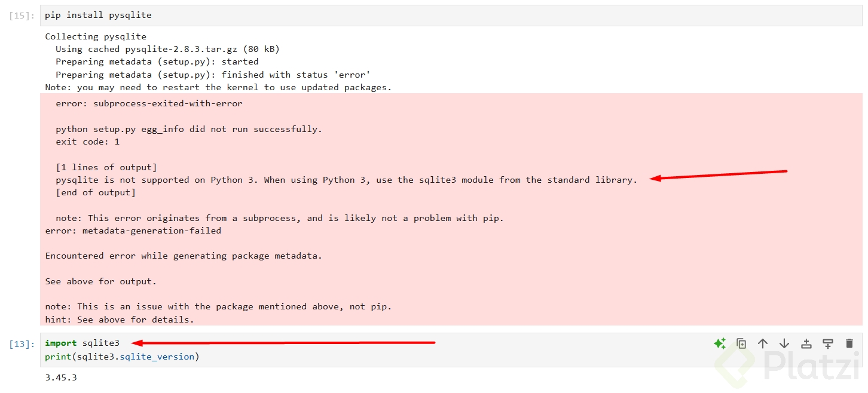The image size is (868, 393).
Task: Duplicate the import sqlite3 cell
Action: click(x=741, y=343)
